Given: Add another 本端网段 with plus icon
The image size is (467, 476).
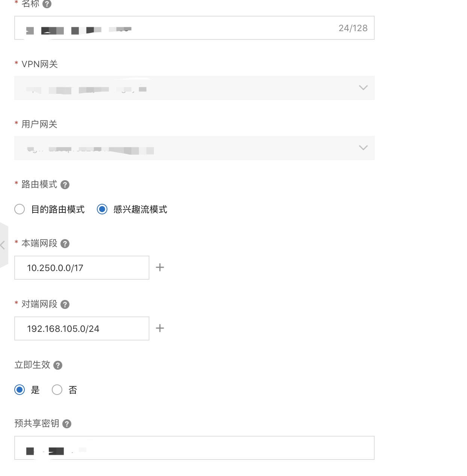Looking at the screenshot, I should coord(160,267).
